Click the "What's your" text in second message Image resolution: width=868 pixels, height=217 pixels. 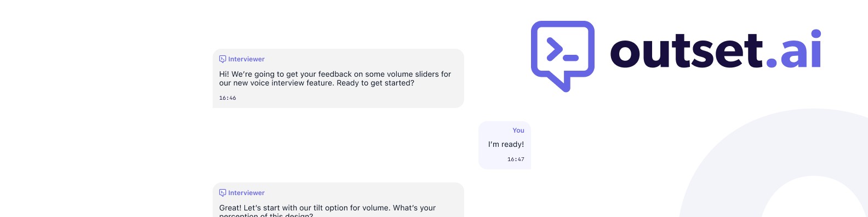click(414, 208)
